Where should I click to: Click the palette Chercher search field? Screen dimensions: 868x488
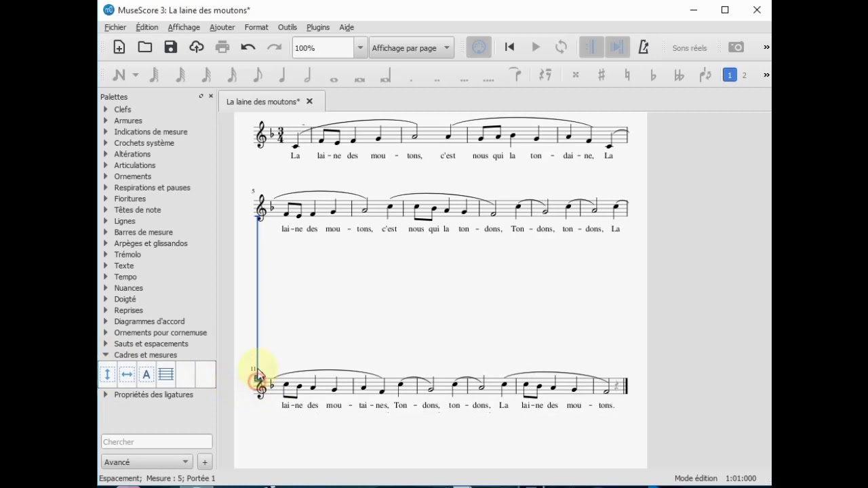click(157, 442)
